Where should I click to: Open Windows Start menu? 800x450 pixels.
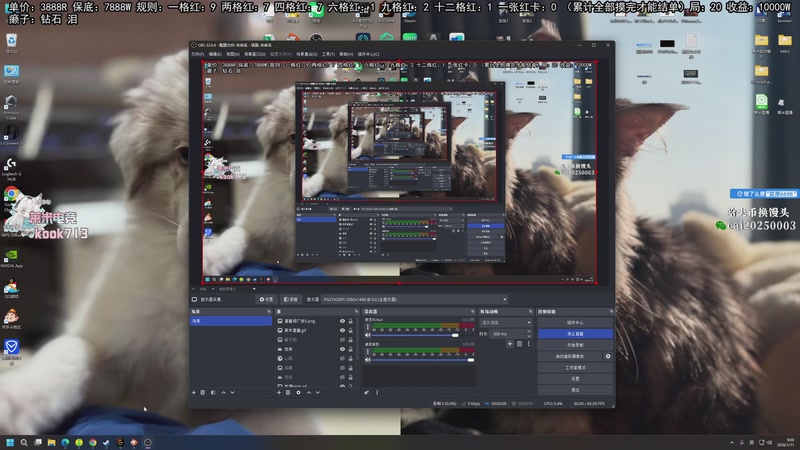coord(10,442)
